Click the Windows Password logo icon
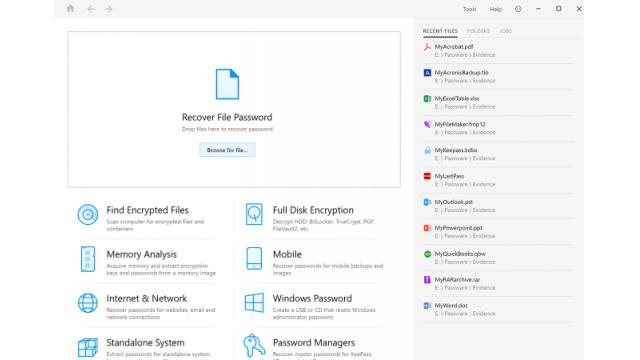The image size is (640, 360). [254, 303]
